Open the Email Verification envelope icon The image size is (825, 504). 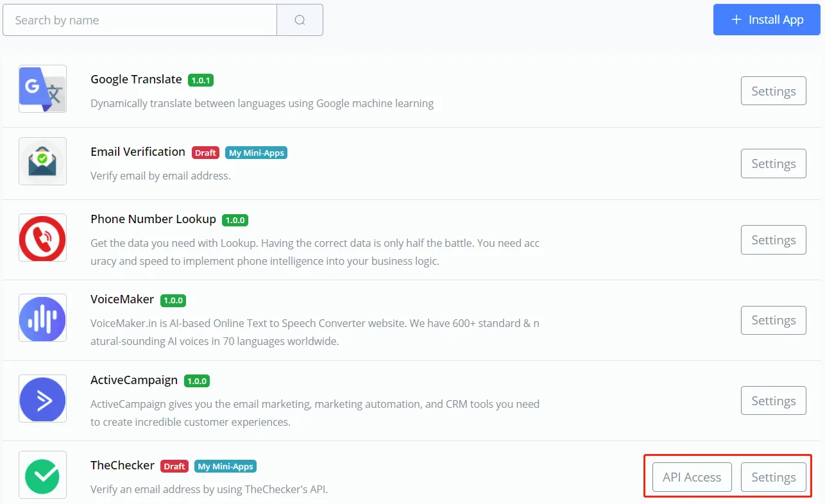(x=42, y=161)
